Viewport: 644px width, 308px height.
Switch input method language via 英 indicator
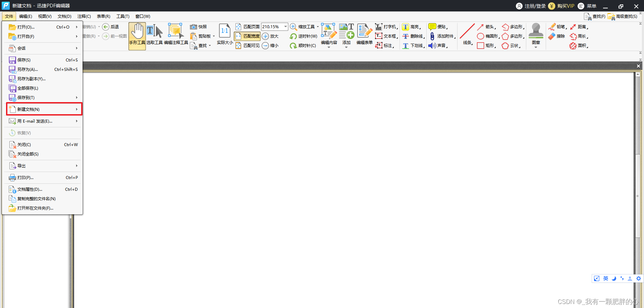(x=605, y=278)
